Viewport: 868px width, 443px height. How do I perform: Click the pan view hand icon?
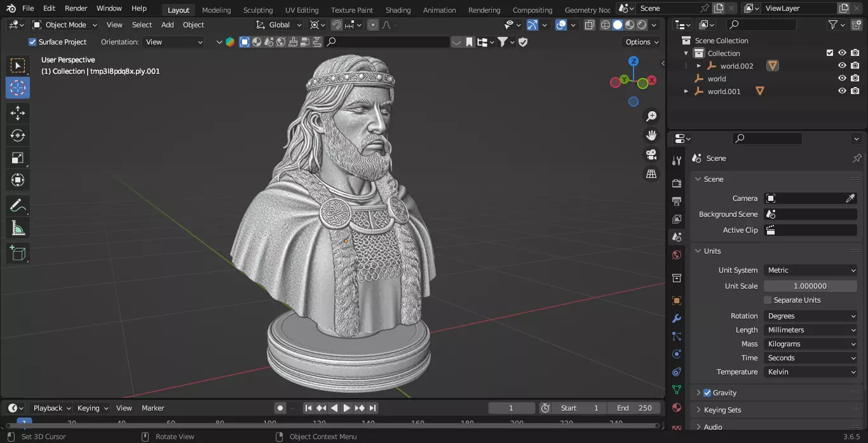(x=651, y=135)
